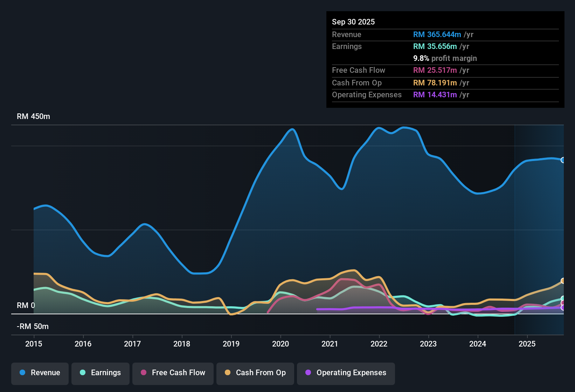Toggle the Free Cash Flow series off
The width and height of the screenshot is (575, 392).
coord(173,373)
